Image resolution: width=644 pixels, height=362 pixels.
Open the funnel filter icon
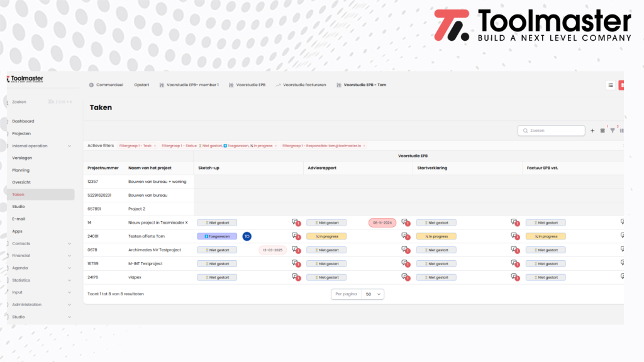613,131
